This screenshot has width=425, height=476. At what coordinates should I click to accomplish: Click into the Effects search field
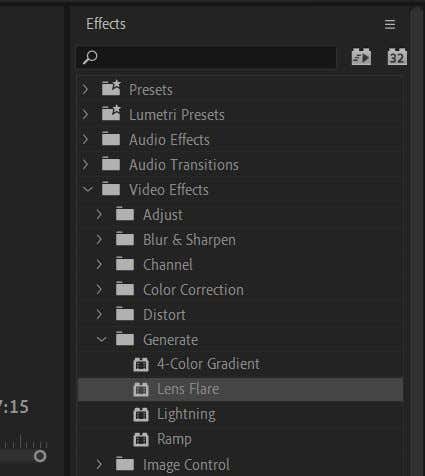tap(206, 57)
